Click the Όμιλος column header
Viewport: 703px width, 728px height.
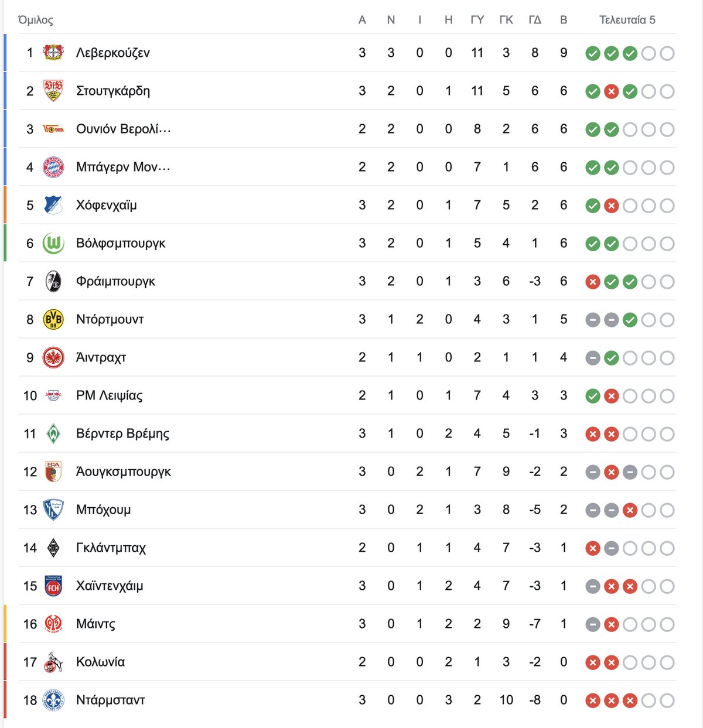coord(36,20)
